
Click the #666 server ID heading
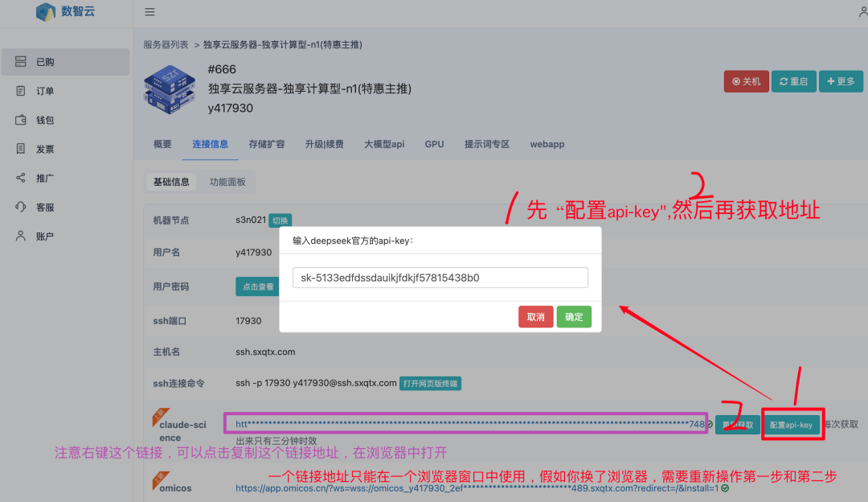tap(222, 69)
